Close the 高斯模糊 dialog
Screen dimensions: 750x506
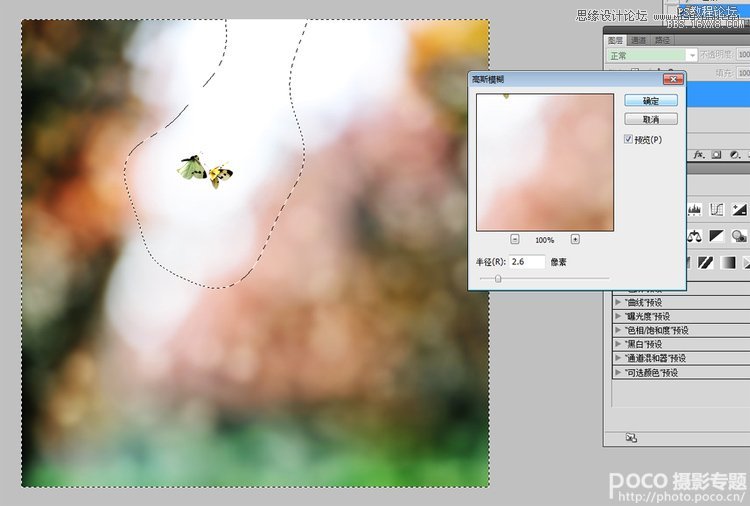[673, 79]
